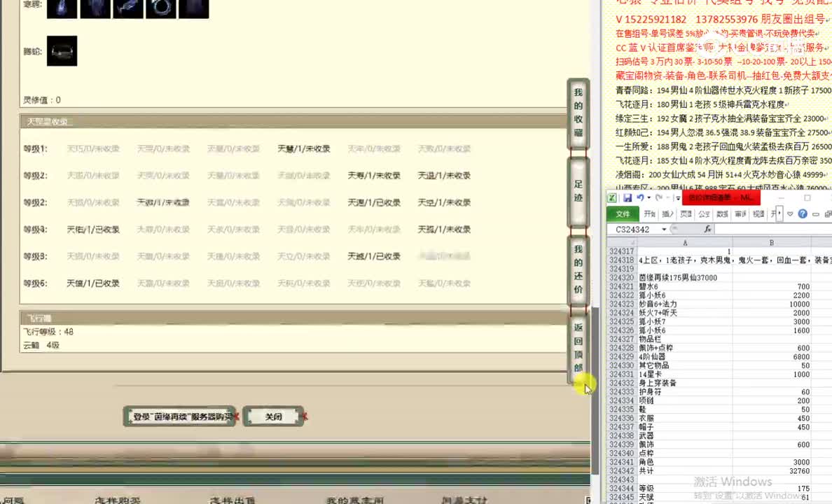
Task: Select the ring icon in the 意境 row
Action: click(x=162, y=9)
